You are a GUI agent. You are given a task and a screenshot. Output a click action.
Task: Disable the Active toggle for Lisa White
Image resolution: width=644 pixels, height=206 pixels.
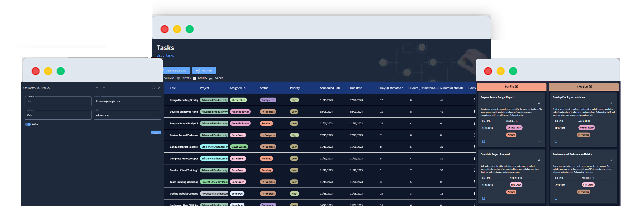tap(28, 124)
